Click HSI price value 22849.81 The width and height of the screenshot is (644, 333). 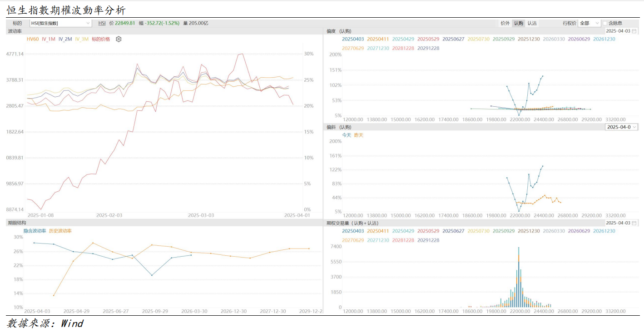pos(125,23)
